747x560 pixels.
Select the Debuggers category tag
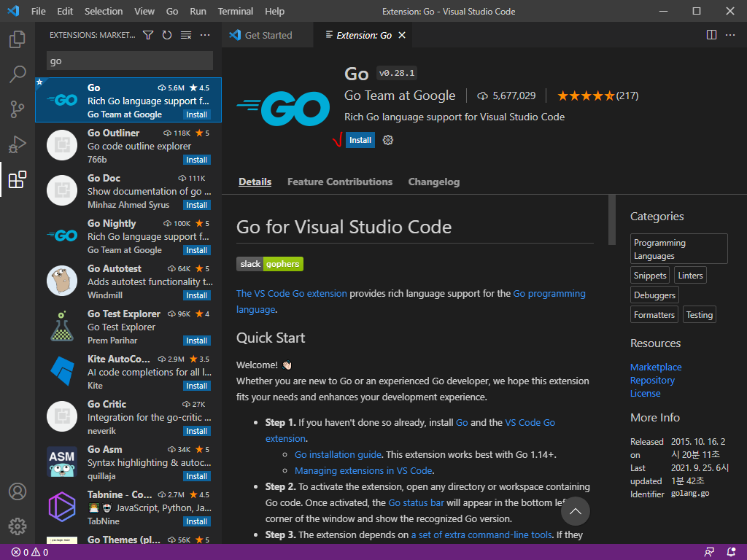(x=654, y=295)
